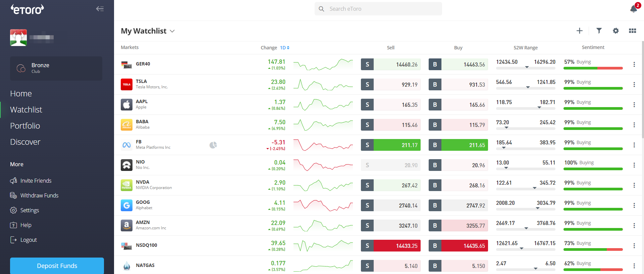
Task: Click the Deposit Funds button
Action: pos(57,266)
